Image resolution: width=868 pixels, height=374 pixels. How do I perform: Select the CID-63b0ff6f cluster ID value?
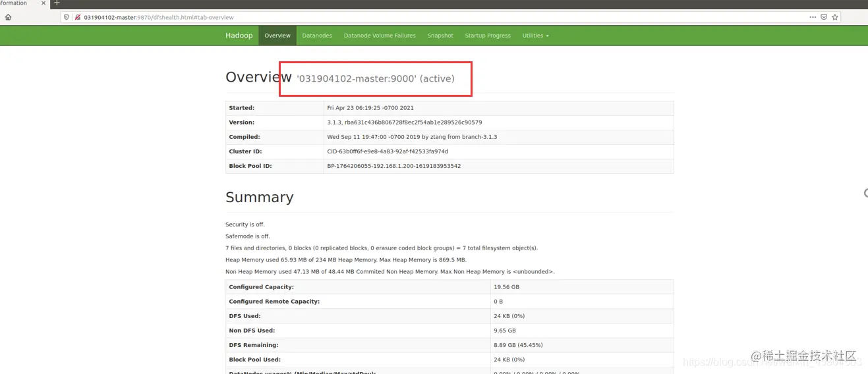tap(388, 151)
